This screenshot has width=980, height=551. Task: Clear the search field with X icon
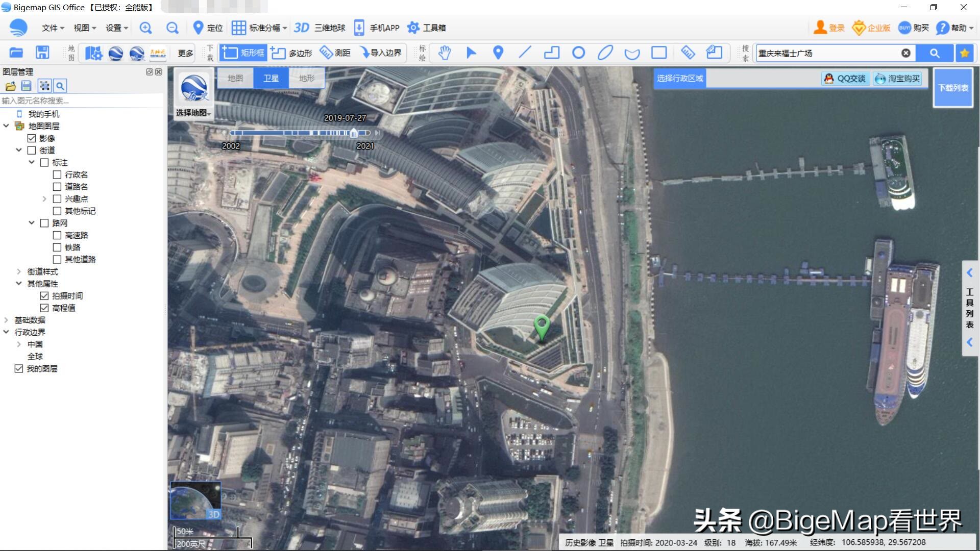click(906, 53)
